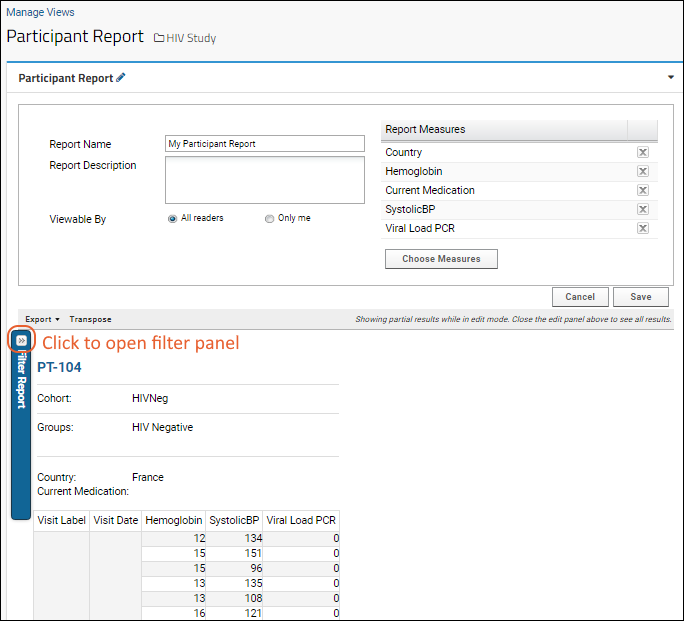Click the SystolicBP value 135
Image resolution: width=684 pixels, height=621 pixels.
[253, 583]
